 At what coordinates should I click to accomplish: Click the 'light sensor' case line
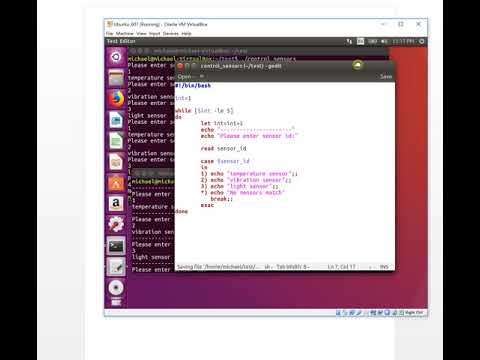tap(239, 186)
